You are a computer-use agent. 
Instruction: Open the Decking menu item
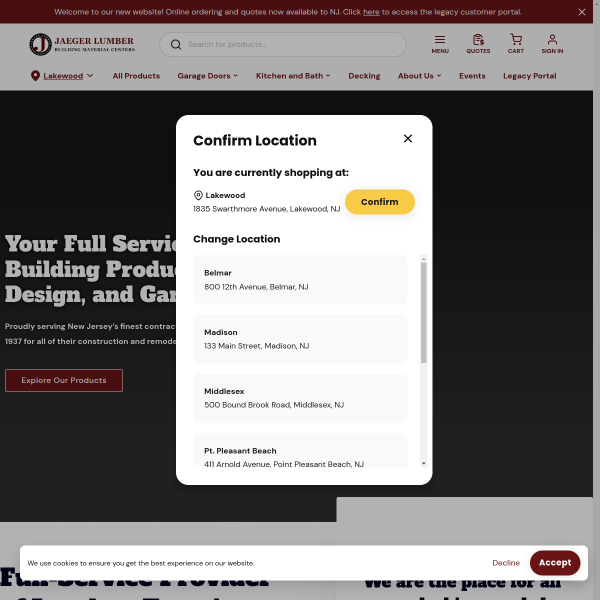364,76
